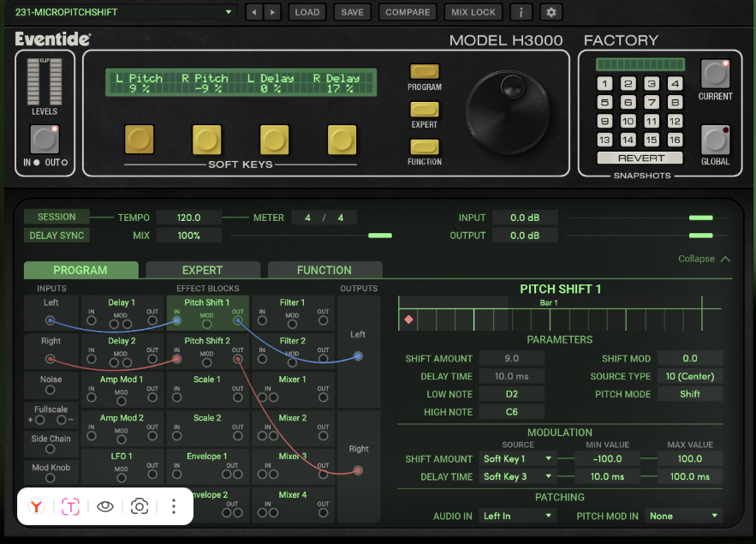The image size is (756, 544).
Task: Toggle the SESSION tempo mode
Action: click(x=57, y=217)
